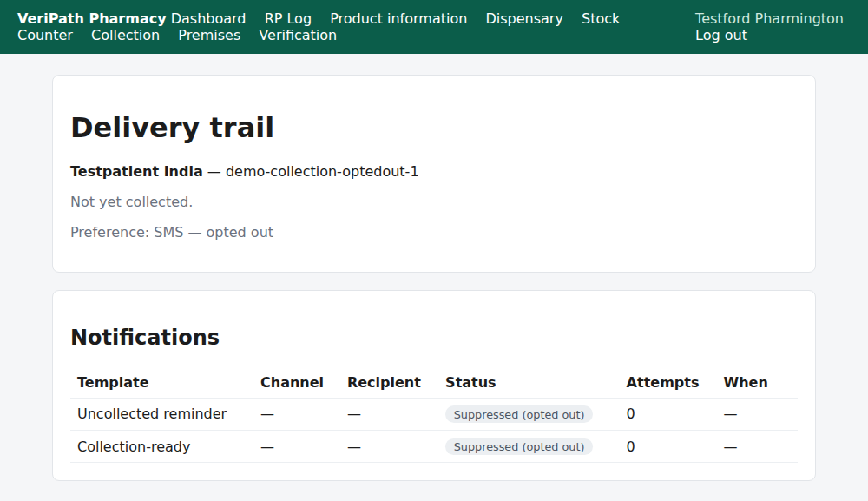Click the Channel column header

click(x=292, y=383)
